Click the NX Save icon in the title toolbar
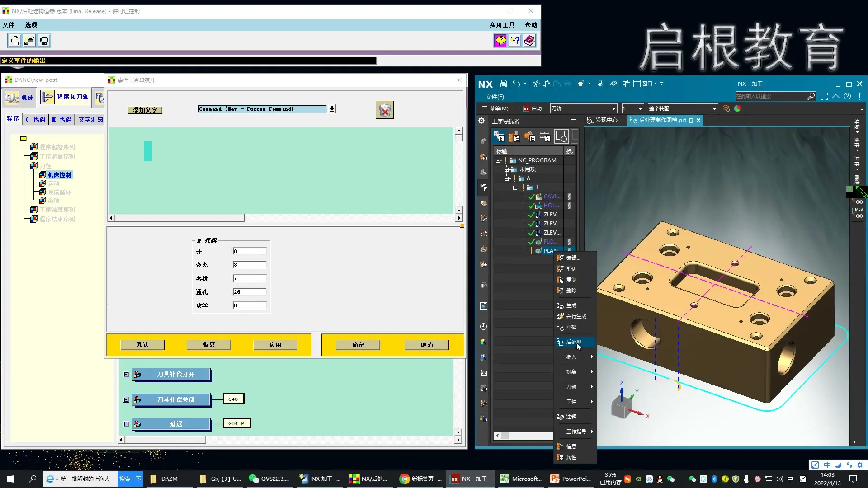This screenshot has height=488, width=868. click(503, 84)
